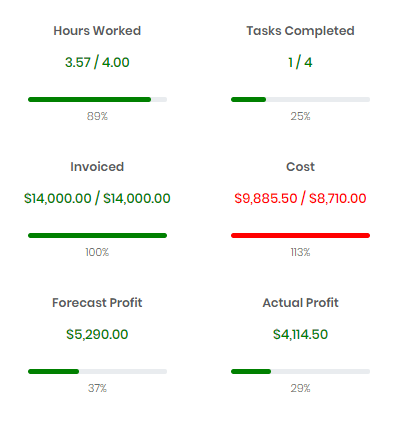This screenshot has height=442, width=394.
Task: Click the Actual Profit heading
Action: click(x=300, y=303)
